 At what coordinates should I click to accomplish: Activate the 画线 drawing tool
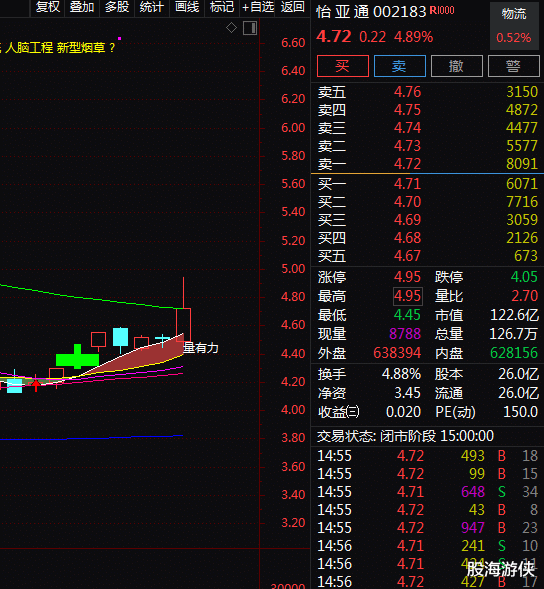(187, 7)
